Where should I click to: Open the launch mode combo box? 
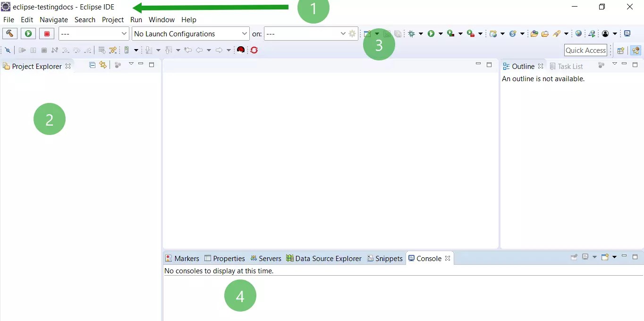(93, 34)
